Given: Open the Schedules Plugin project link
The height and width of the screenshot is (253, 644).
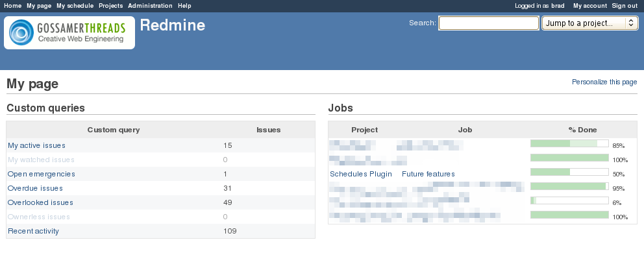Looking at the screenshot, I should click(361, 174).
